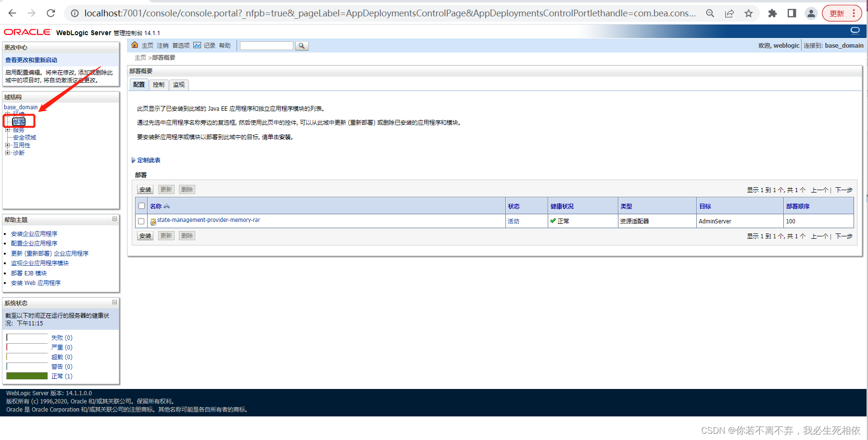Expand the 诊断 tree node

tap(7, 153)
